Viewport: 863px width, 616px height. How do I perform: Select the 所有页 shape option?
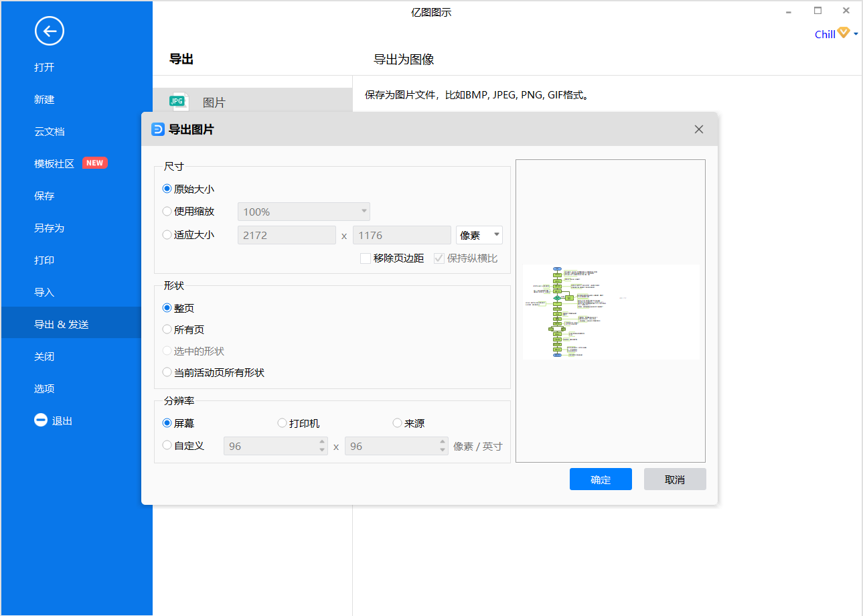(167, 329)
